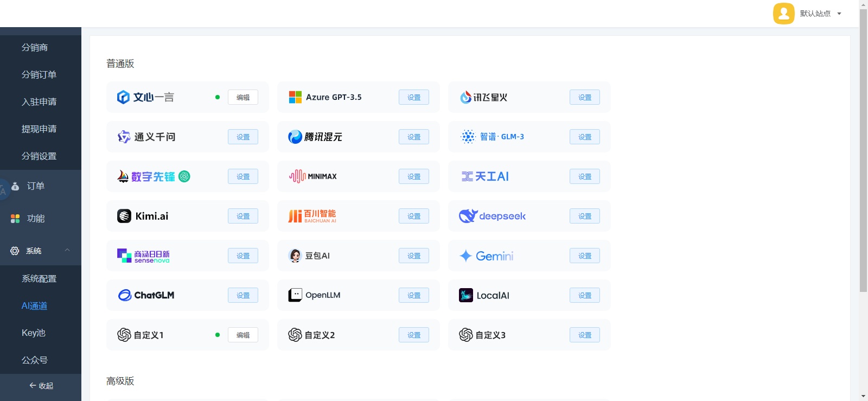Click the 数字先锋 sailboat logo

click(123, 176)
